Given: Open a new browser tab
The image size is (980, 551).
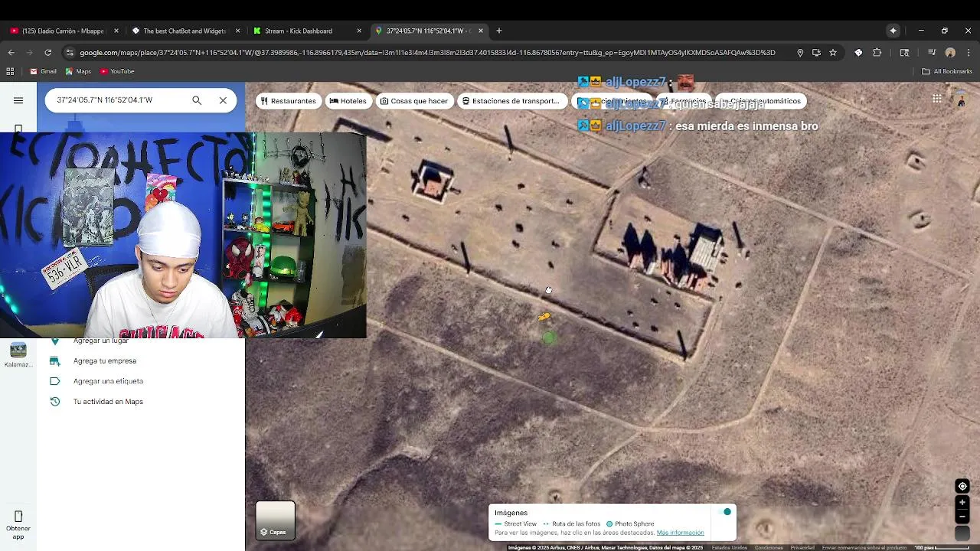Looking at the screenshot, I should (x=499, y=31).
